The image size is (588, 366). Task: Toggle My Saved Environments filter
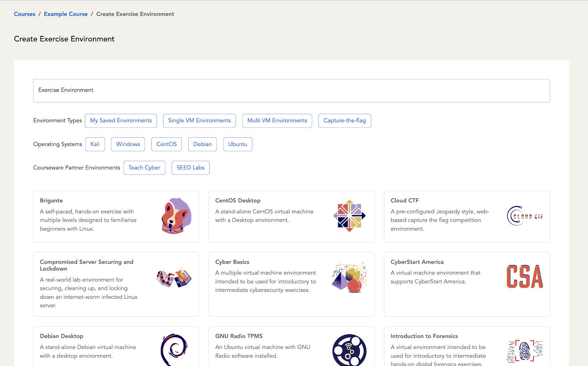pos(121,121)
